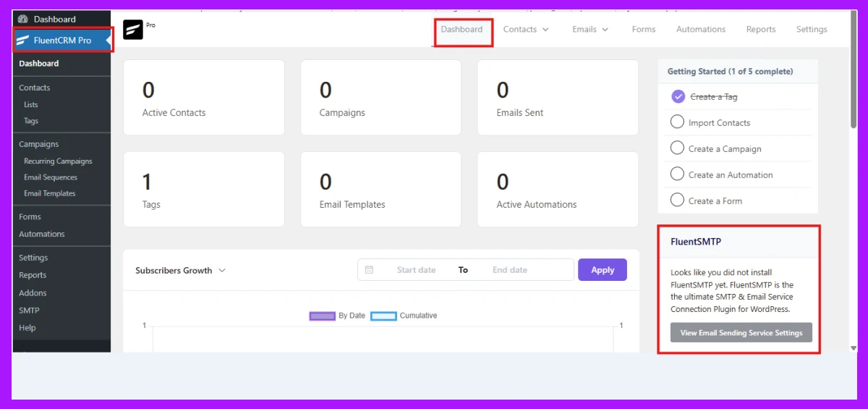
Task: Open Email Templates in the sidebar
Action: pos(50,193)
